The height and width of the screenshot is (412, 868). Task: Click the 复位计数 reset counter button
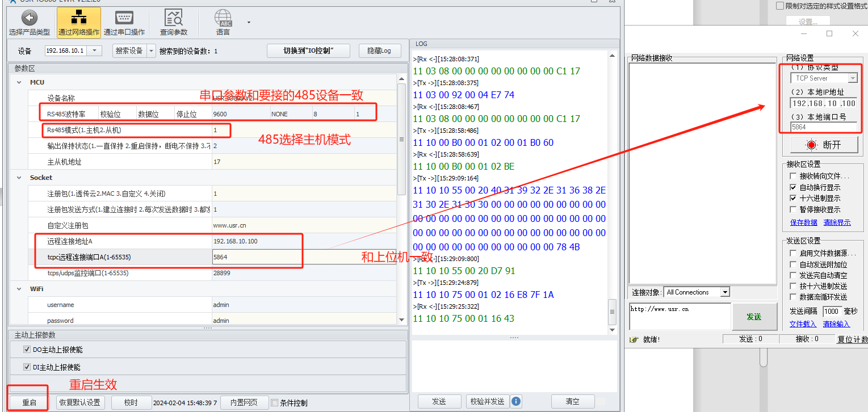(853, 339)
